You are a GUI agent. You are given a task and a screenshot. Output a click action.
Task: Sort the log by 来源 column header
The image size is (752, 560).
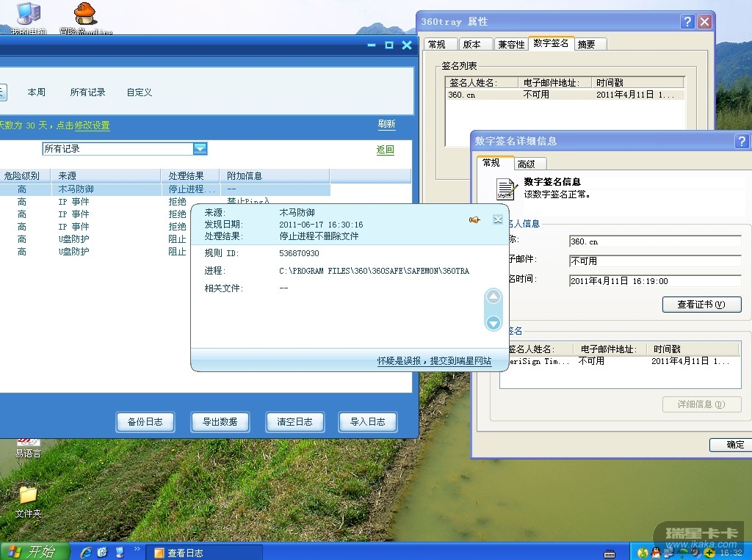coord(106,176)
